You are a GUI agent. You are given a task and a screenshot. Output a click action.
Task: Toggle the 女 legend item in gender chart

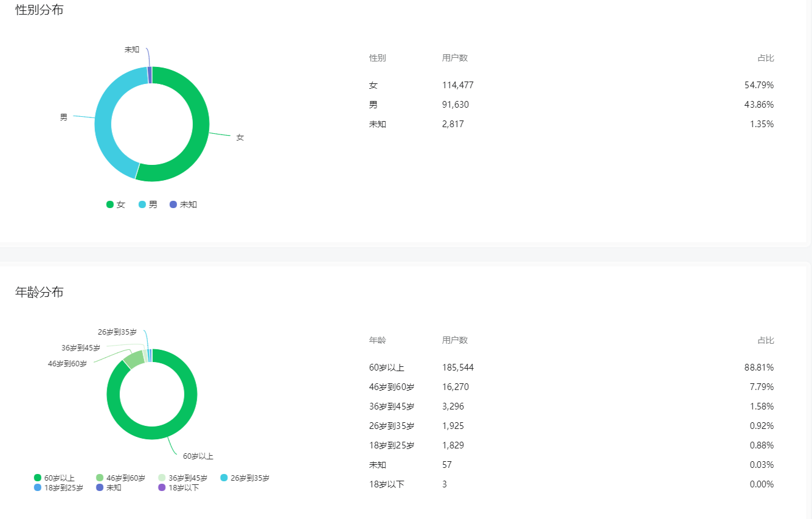(x=116, y=204)
